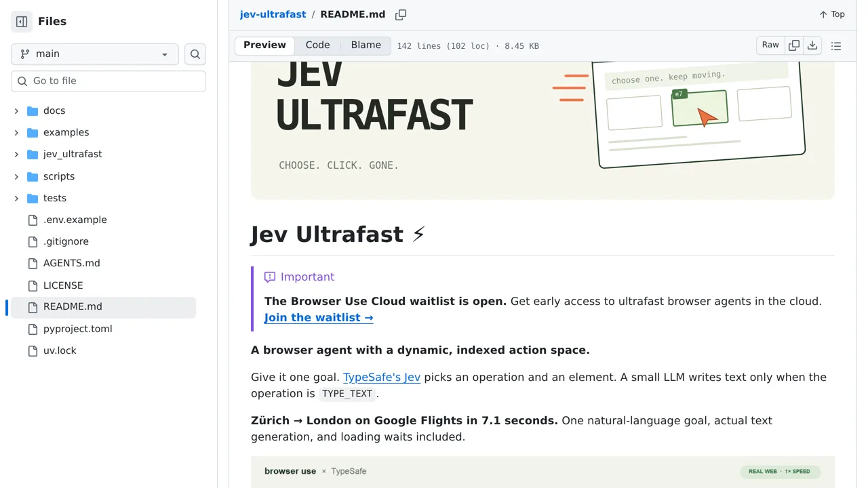Click the TYPE_TEXT inline code
The height and width of the screenshot is (488, 868).
[x=347, y=394]
